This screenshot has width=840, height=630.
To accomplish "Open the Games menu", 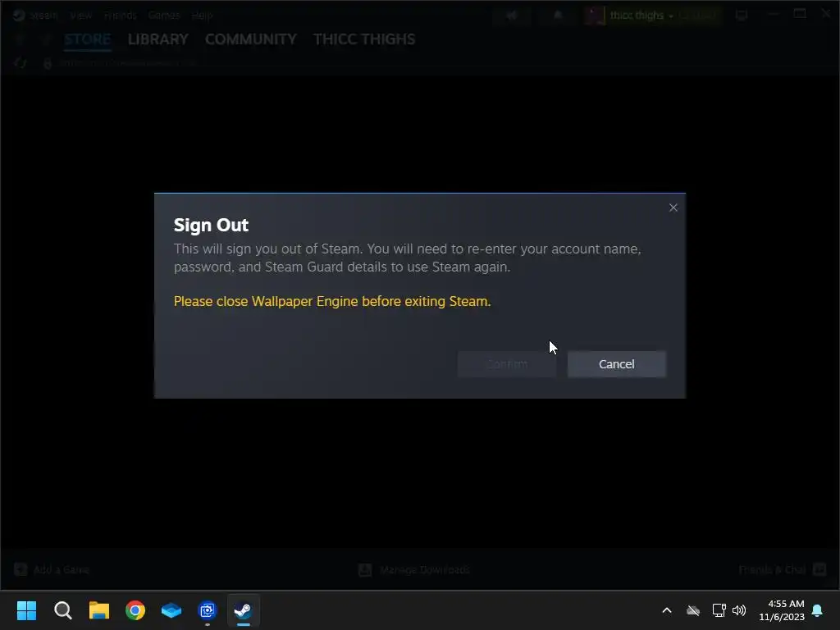I will (164, 15).
